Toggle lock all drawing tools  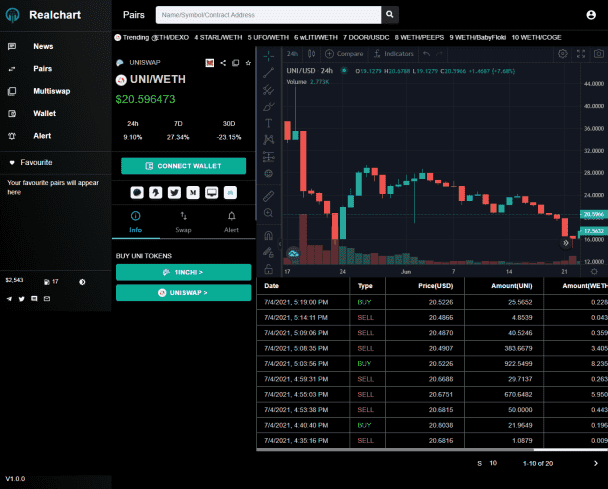(268, 268)
